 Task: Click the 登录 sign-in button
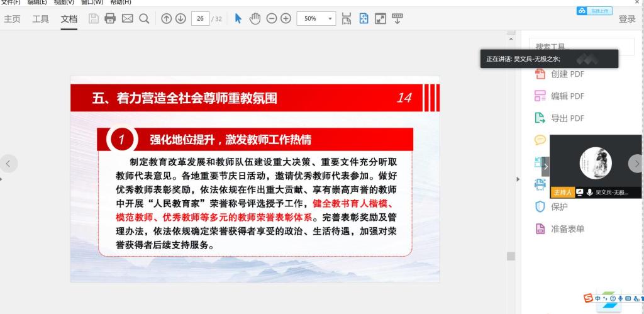click(x=627, y=20)
